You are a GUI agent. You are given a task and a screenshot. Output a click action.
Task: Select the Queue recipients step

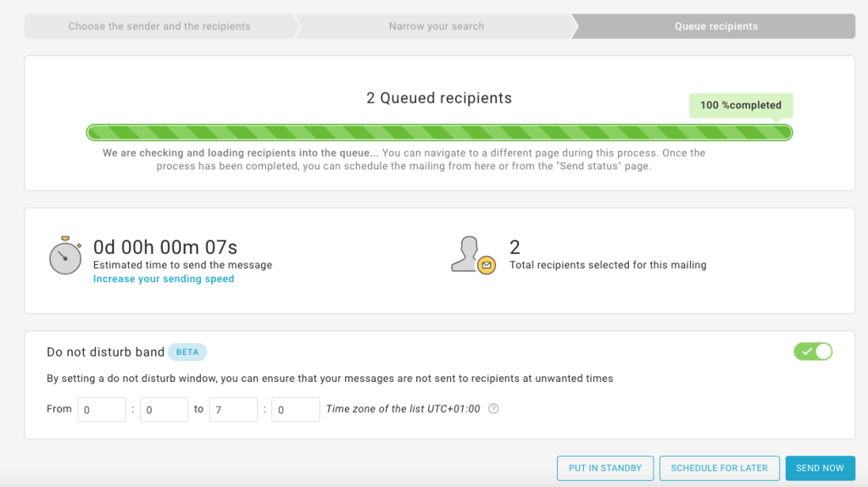(x=715, y=26)
